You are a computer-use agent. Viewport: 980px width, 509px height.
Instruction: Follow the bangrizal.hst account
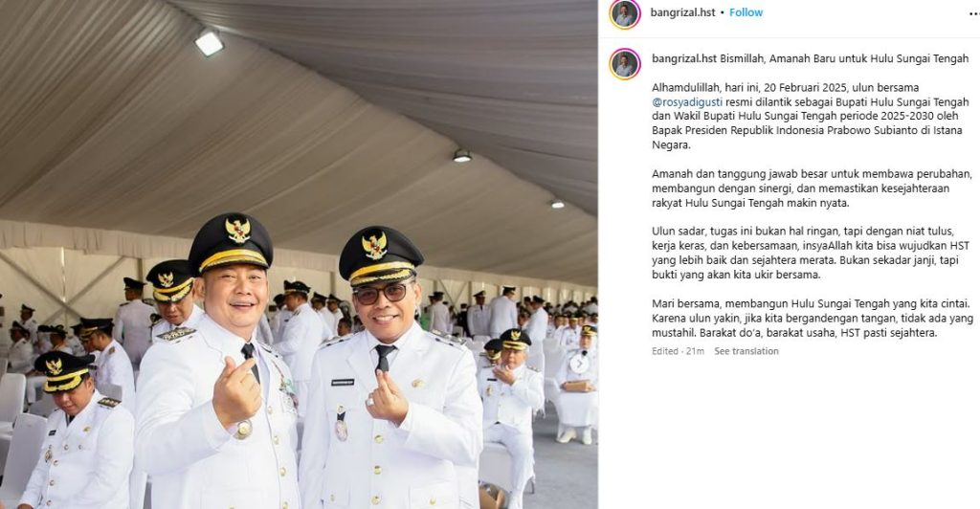(x=746, y=12)
